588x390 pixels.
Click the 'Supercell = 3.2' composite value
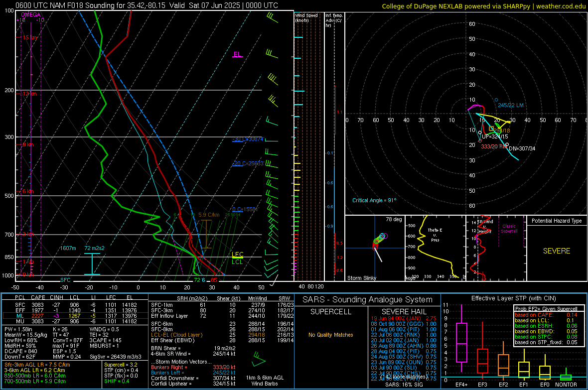[121, 365]
